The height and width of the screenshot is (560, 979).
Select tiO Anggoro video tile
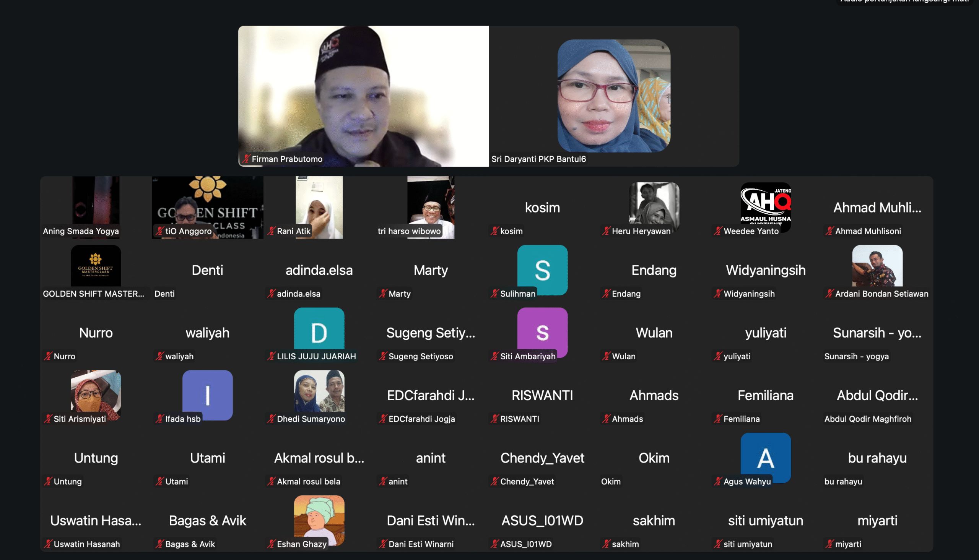(207, 204)
